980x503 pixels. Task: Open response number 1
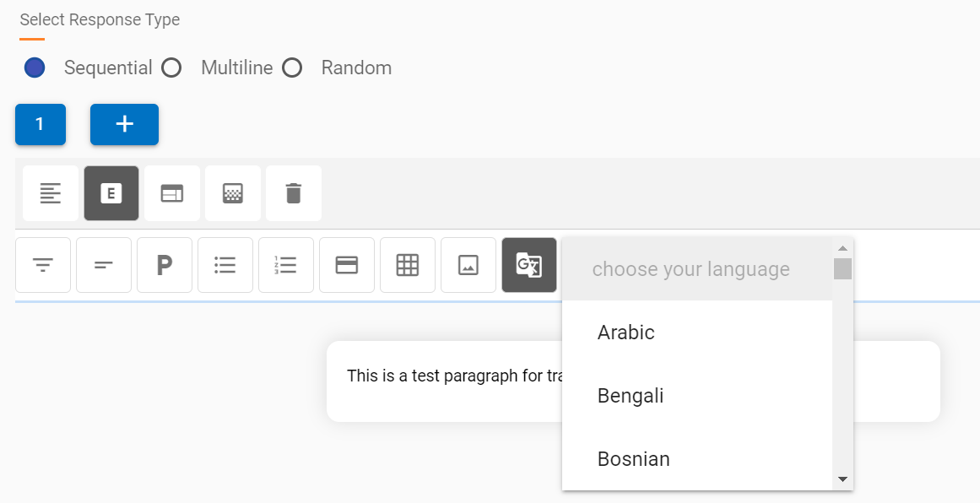(40, 124)
